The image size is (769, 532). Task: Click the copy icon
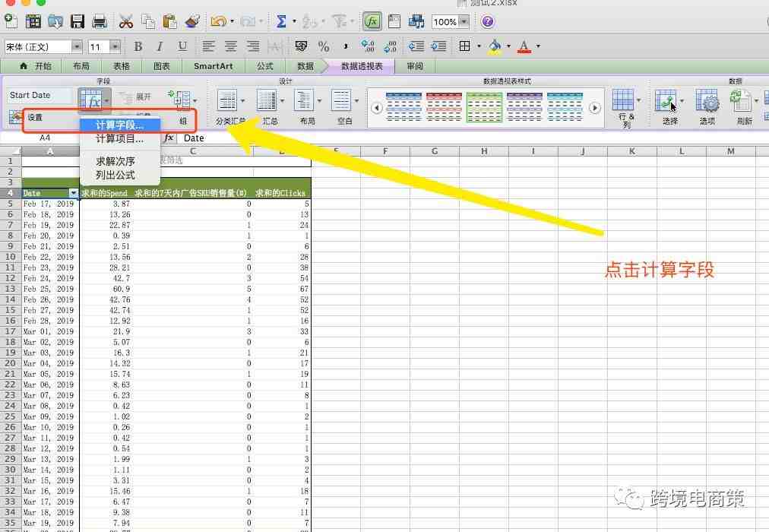[148, 21]
